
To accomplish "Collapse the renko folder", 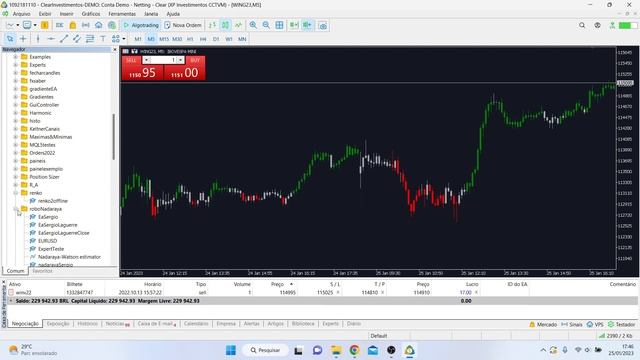I will [x=16, y=193].
